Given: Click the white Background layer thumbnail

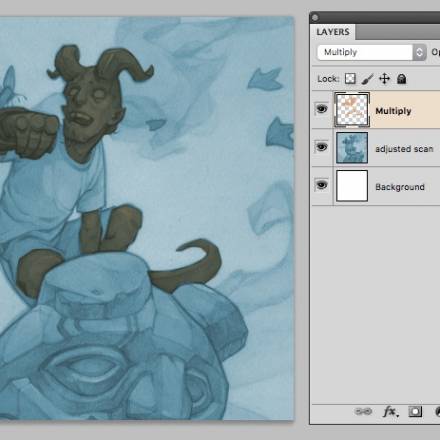Looking at the screenshot, I should tap(352, 186).
